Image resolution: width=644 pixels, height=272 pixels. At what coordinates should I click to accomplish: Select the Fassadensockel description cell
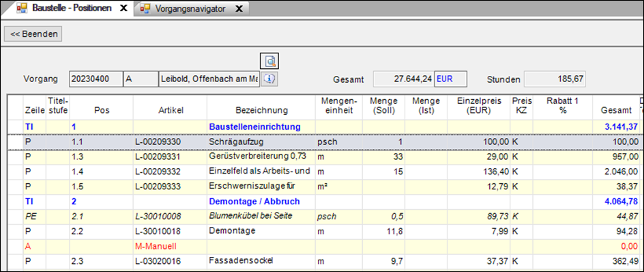click(261, 261)
